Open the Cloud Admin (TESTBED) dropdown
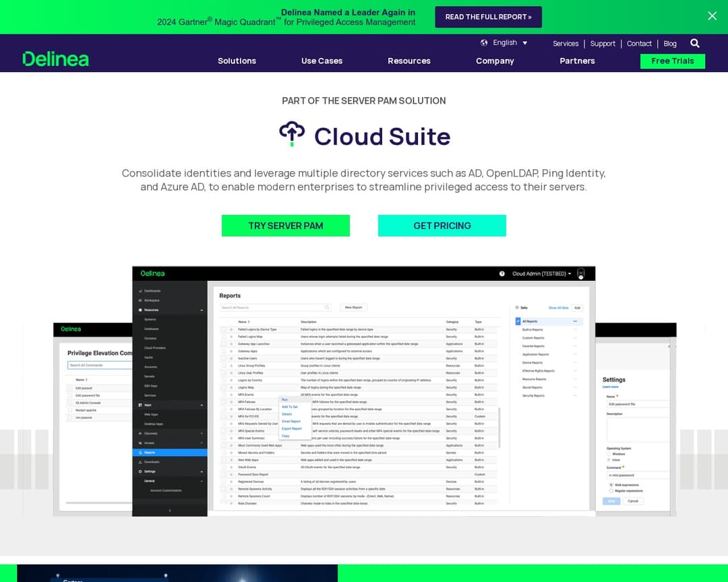 pyautogui.click(x=541, y=274)
